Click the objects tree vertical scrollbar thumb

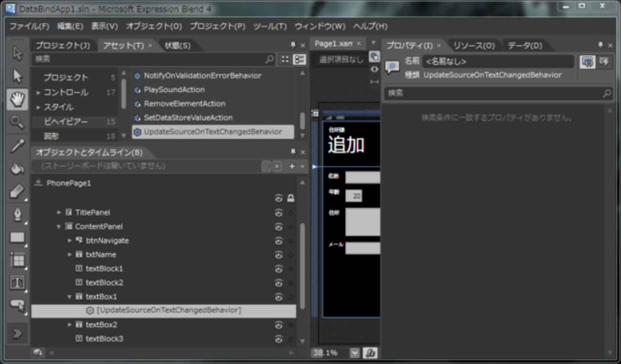[x=302, y=266]
